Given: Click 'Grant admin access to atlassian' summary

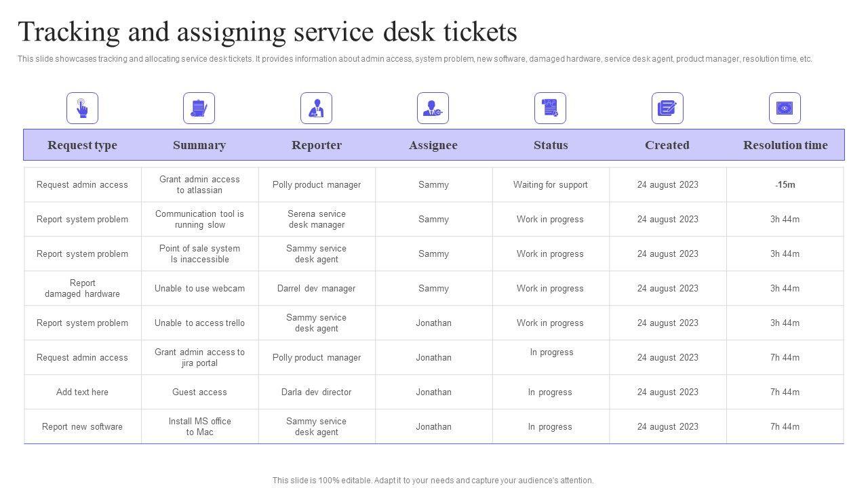Looking at the screenshot, I should [x=199, y=185].
